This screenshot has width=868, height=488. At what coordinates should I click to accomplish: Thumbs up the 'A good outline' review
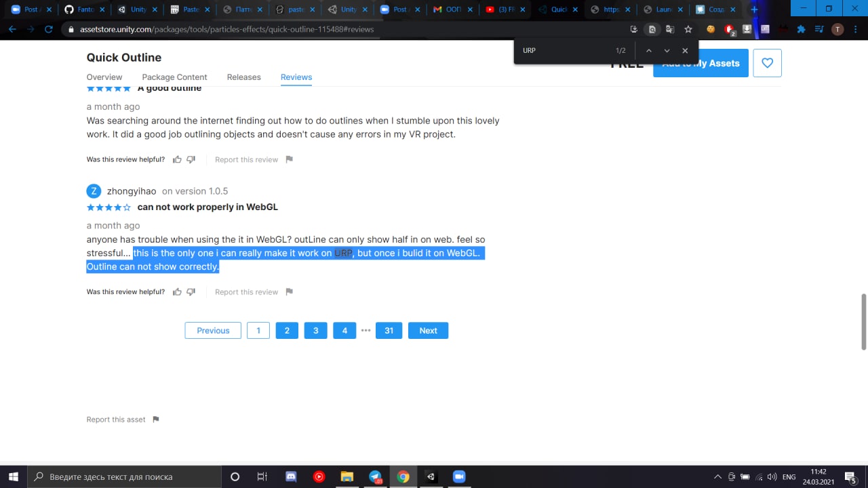pyautogui.click(x=177, y=159)
